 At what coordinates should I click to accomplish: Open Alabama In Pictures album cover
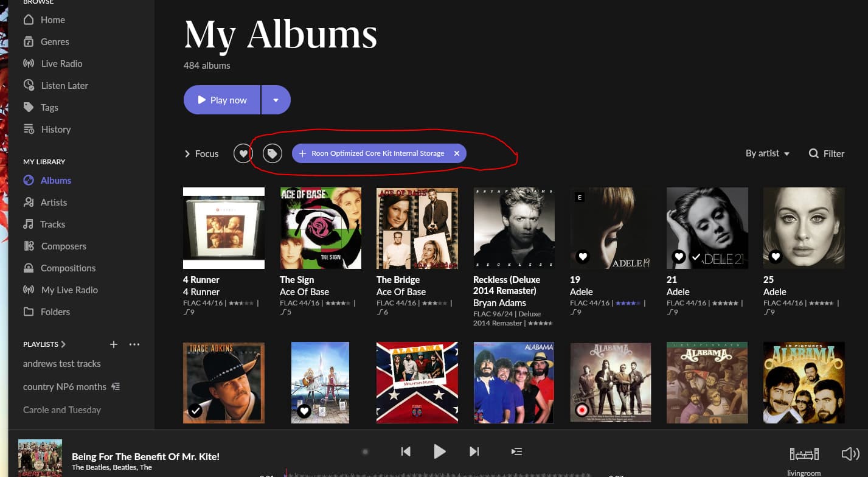804,382
